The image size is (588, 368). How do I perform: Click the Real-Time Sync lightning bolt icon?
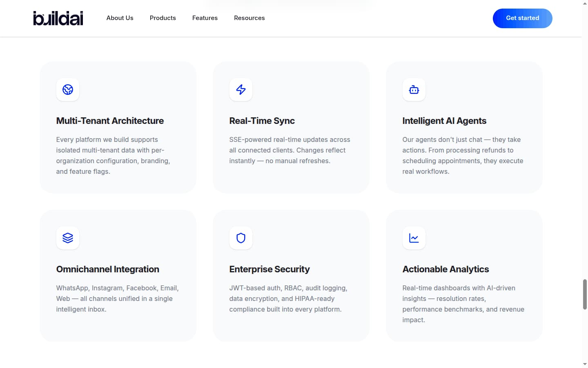click(x=241, y=90)
